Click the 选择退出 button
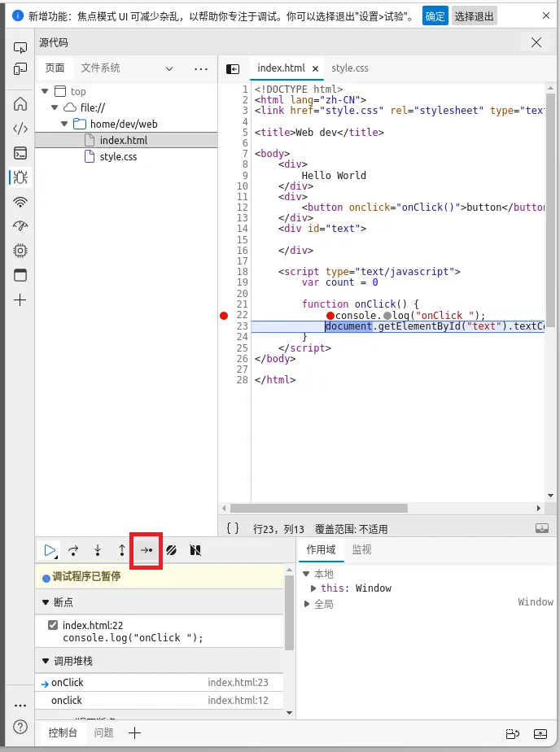This screenshot has height=752, width=560. (x=475, y=15)
